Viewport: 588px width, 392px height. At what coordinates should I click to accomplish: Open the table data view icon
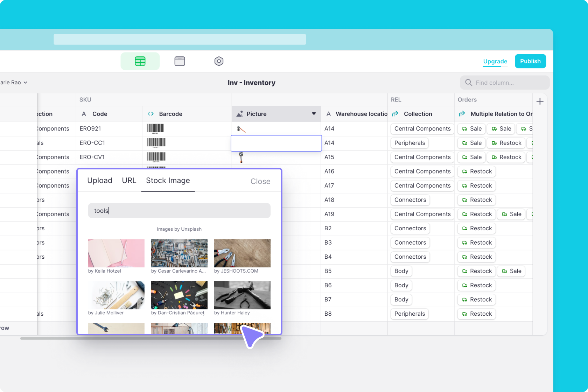[x=140, y=61]
